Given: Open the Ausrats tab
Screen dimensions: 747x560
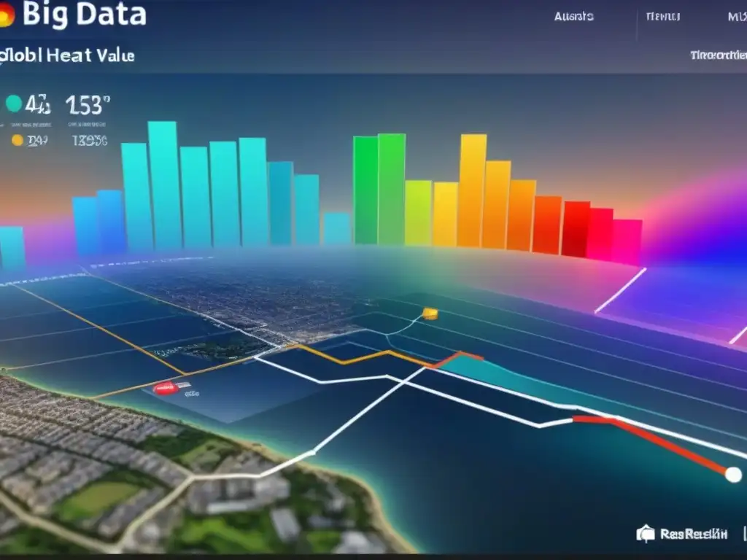Looking at the screenshot, I should click(x=573, y=16).
